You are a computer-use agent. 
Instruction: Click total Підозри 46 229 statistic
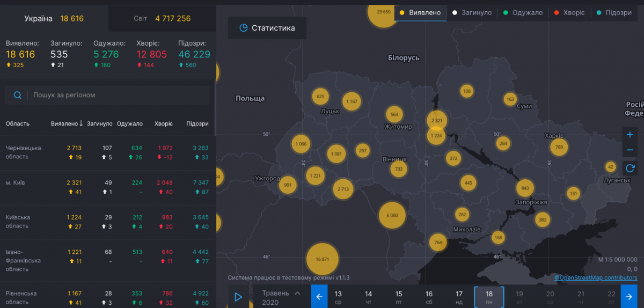(194, 54)
